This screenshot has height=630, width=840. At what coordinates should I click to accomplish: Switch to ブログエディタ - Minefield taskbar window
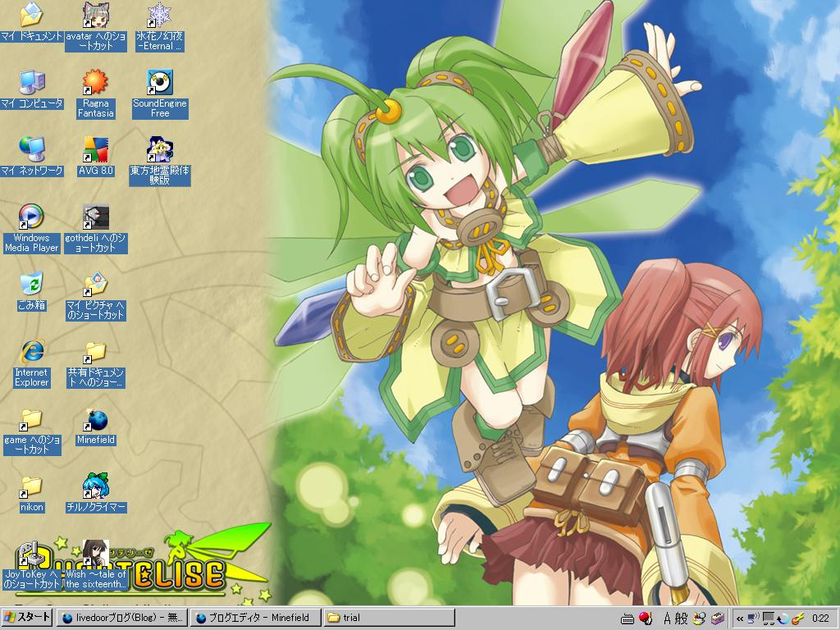point(256,618)
